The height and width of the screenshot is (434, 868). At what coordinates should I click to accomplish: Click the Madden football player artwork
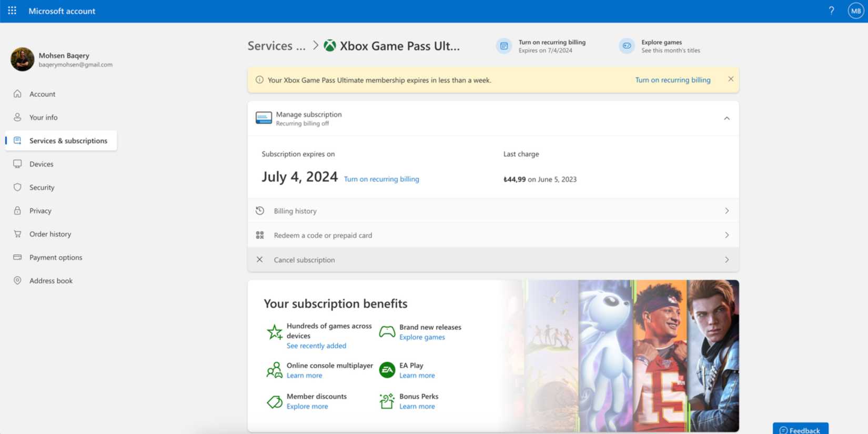pos(660,356)
